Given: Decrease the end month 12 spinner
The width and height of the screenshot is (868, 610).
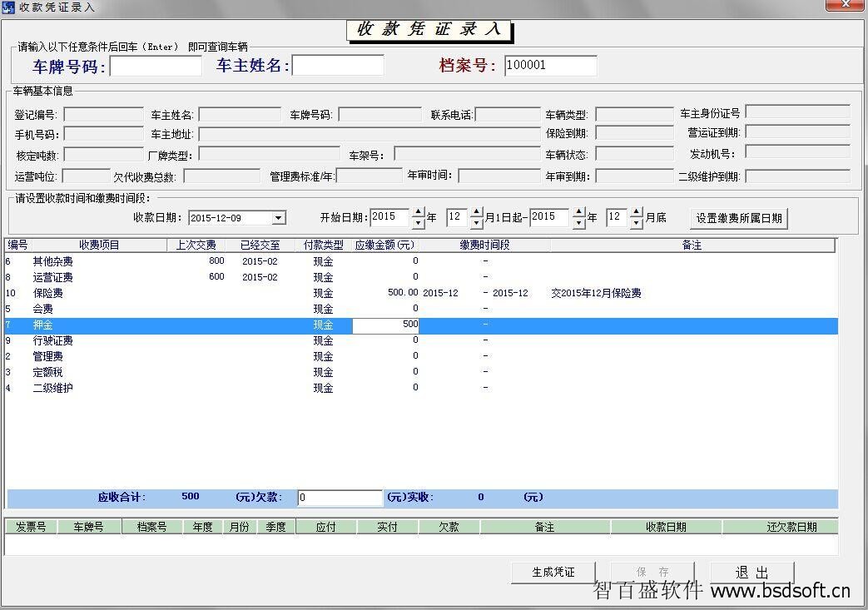Looking at the screenshot, I should [637, 224].
